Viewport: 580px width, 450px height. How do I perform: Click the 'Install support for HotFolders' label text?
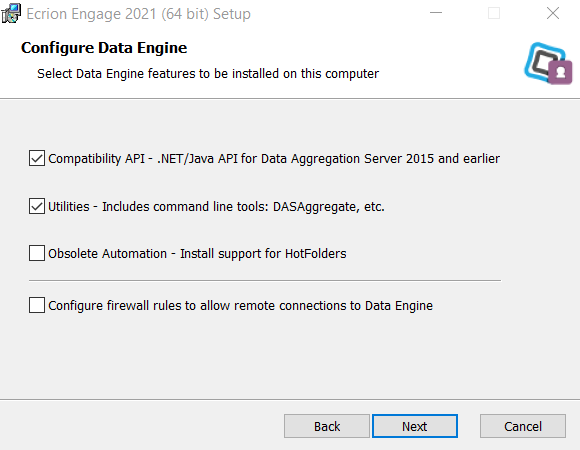pos(263,254)
